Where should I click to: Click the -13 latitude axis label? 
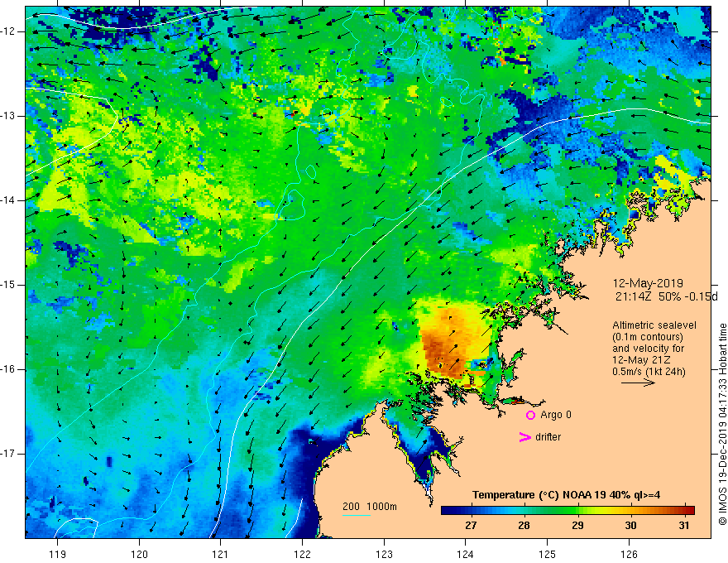click(8, 116)
